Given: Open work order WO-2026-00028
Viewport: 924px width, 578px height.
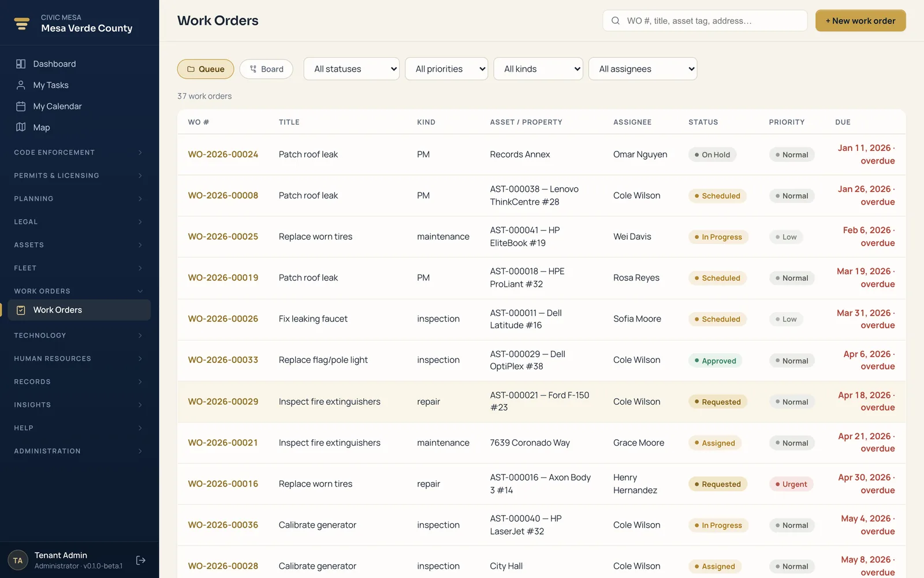Looking at the screenshot, I should coord(223,566).
